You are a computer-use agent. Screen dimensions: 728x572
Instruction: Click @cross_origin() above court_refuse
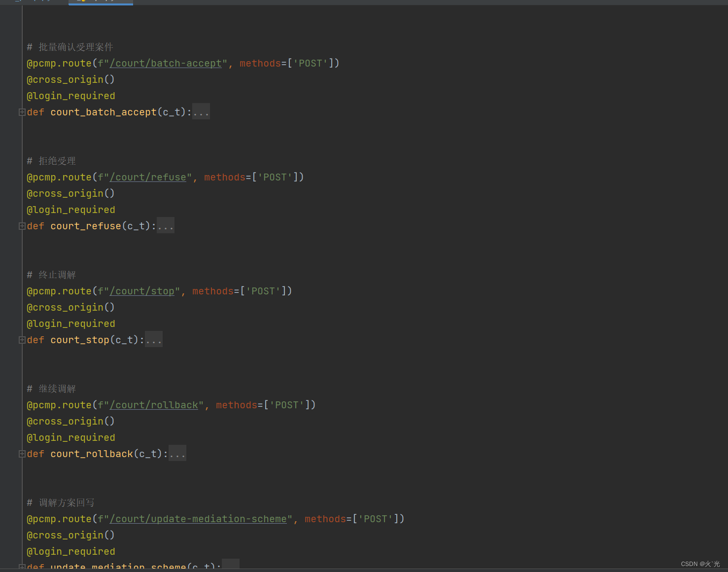pos(70,193)
